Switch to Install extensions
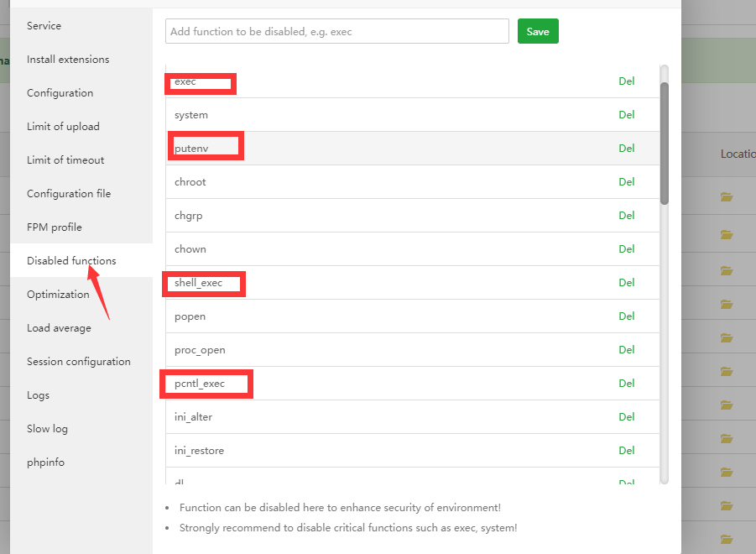The width and height of the screenshot is (756, 554). click(68, 59)
